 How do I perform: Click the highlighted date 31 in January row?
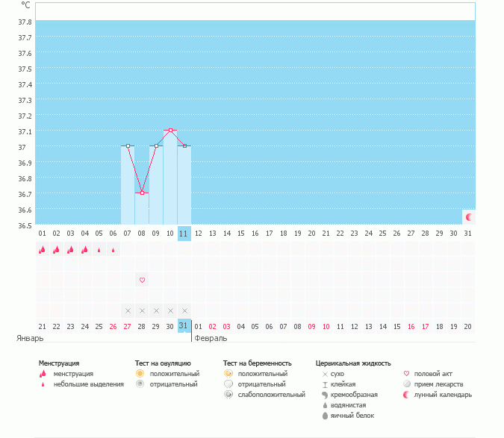point(184,325)
